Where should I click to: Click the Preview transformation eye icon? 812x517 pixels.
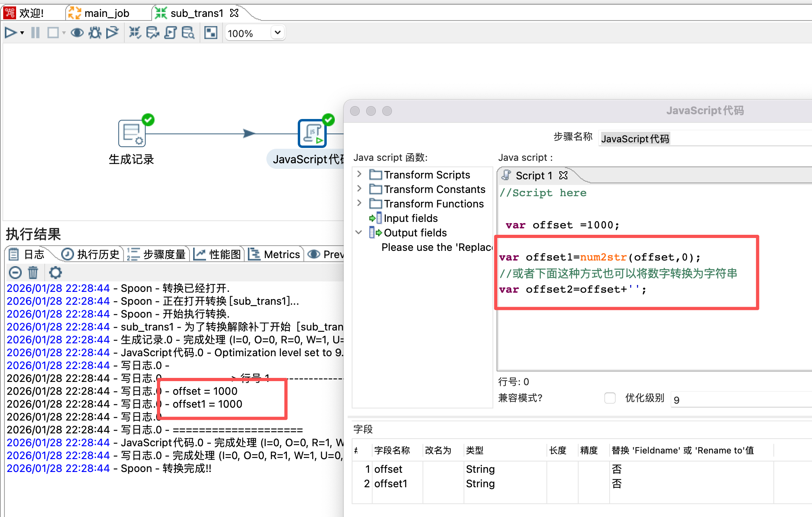[77, 33]
